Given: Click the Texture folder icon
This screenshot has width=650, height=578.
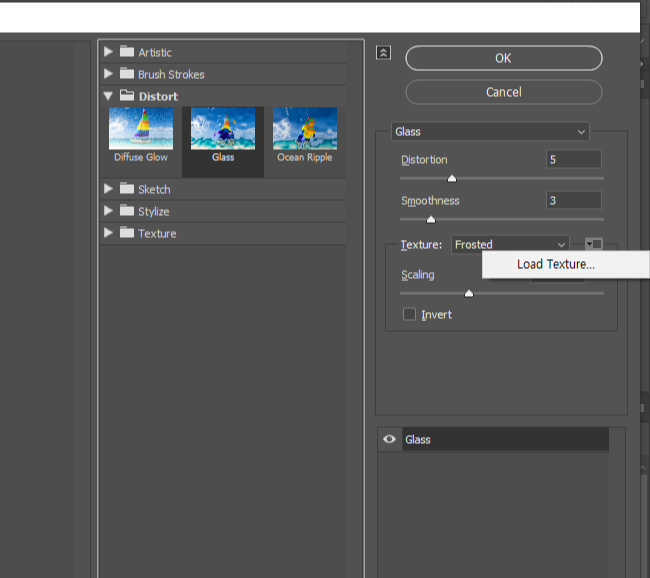Looking at the screenshot, I should pos(127,232).
